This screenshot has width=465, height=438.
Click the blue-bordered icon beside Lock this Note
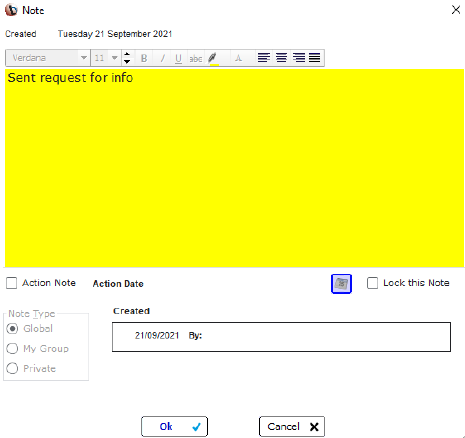pos(341,284)
